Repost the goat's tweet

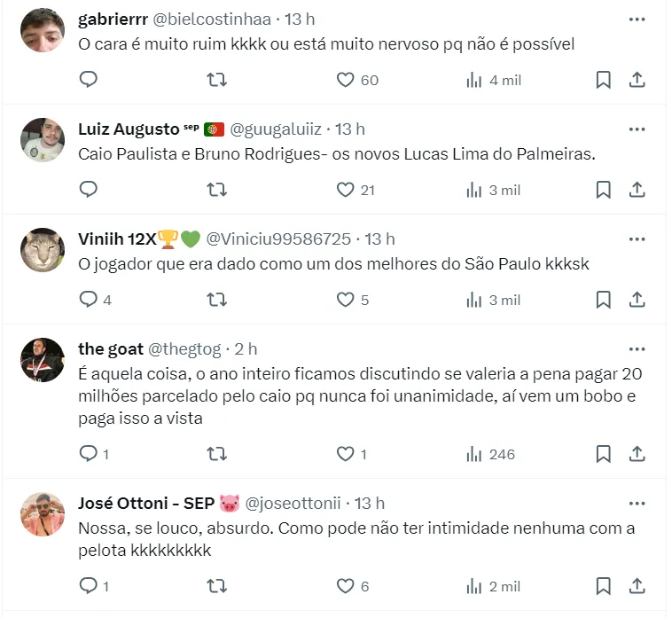(x=216, y=454)
